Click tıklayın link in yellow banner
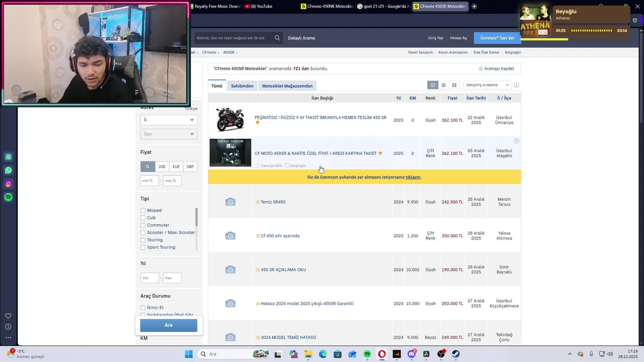This screenshot has height=362, width=644. (413, 177)
